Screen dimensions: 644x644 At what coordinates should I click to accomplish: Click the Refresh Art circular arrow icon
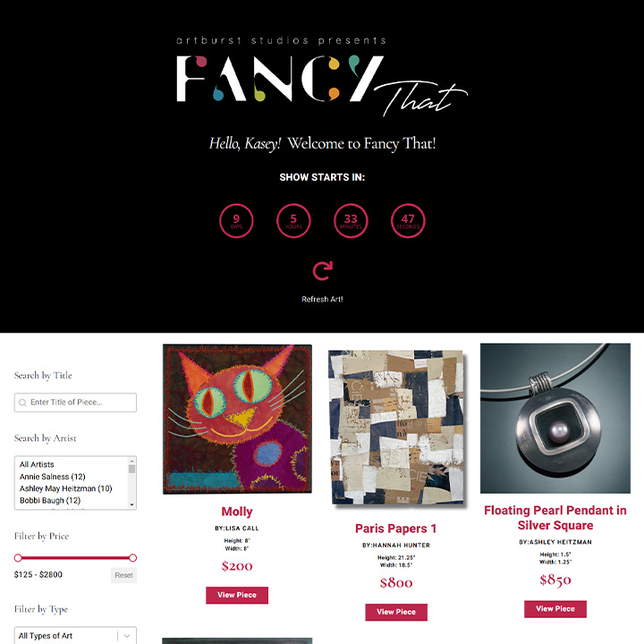click(x=322, y=271)
